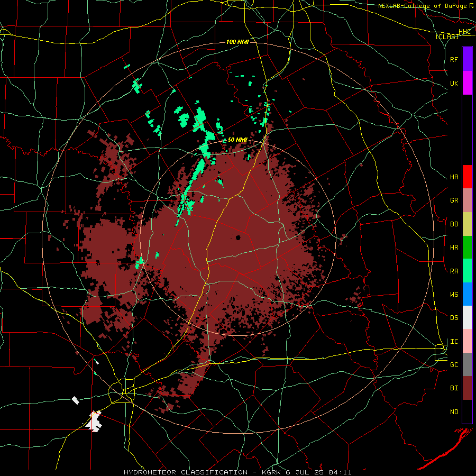Image resolution: width=476 pixels, height=476 pixels.
Task: Click the WS legend label
Action: [454, 295]
